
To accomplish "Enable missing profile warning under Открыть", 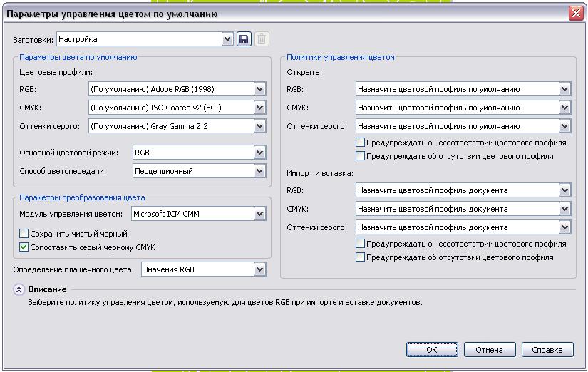I will click(360, 156).
